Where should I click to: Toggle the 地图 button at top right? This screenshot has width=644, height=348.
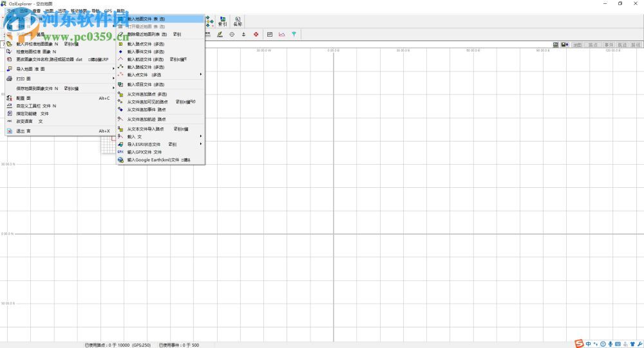pos(578,45)
